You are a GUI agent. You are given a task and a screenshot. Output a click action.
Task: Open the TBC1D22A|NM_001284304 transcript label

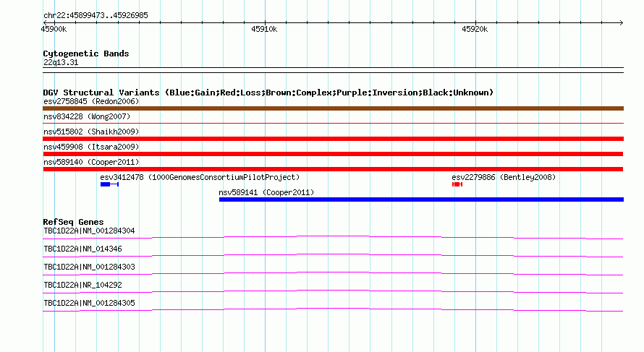tap(89, 231)
